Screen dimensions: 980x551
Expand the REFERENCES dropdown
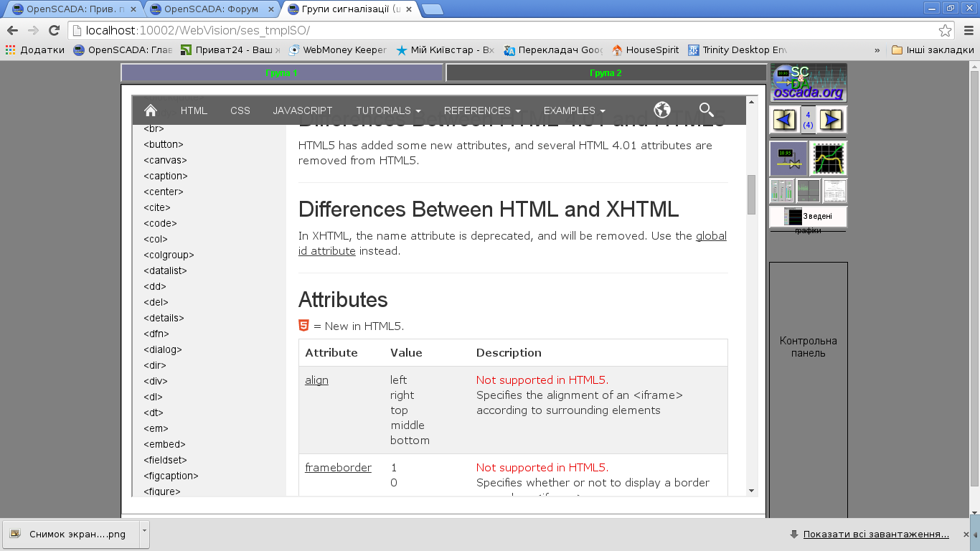482,110
